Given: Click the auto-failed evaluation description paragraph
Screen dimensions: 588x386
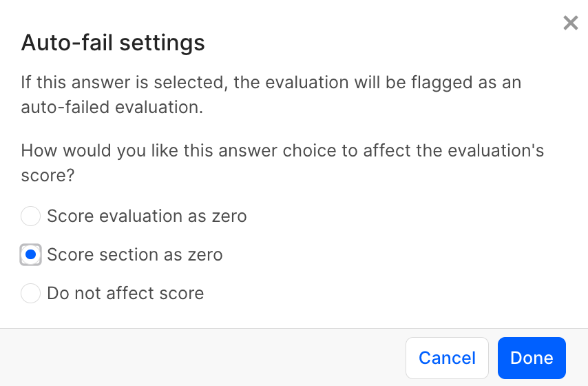Looking at the screenshot, I should click(x=271, y=95).
